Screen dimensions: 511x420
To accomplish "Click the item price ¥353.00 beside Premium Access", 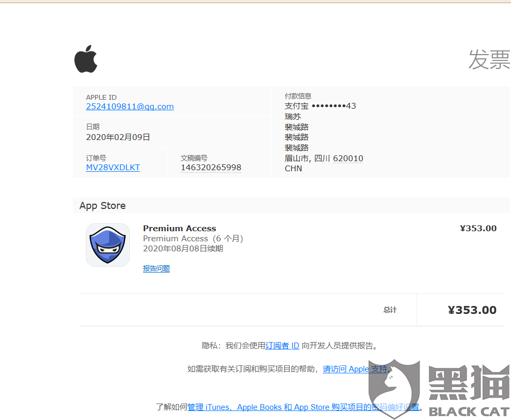I will 478,228.
